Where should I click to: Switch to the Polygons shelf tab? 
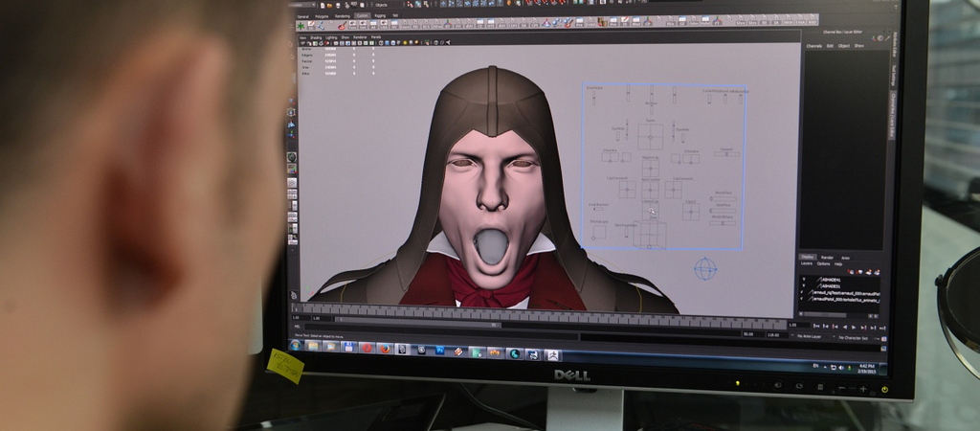click(x=322, y=16)
